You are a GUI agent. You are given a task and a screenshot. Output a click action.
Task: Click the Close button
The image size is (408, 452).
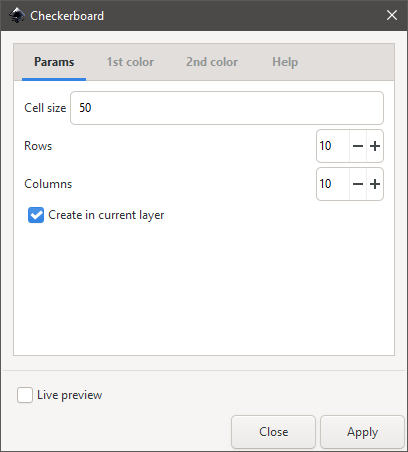(273, 432)
